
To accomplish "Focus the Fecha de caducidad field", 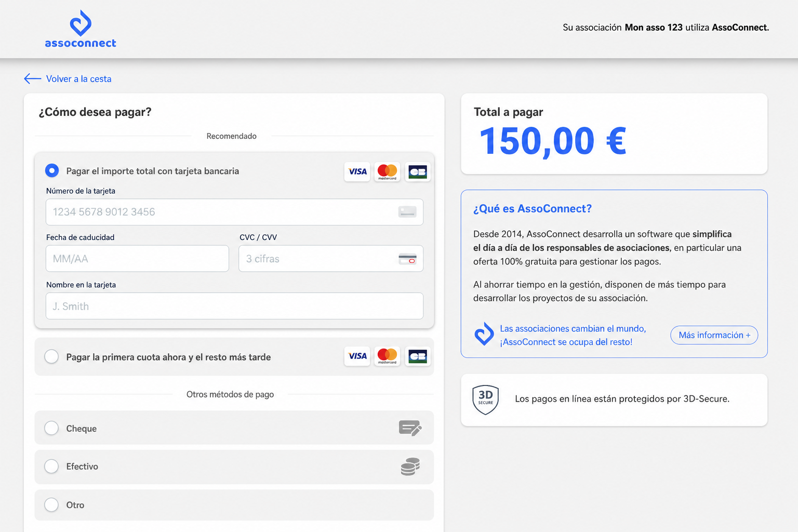I will (x=137, y=259).
